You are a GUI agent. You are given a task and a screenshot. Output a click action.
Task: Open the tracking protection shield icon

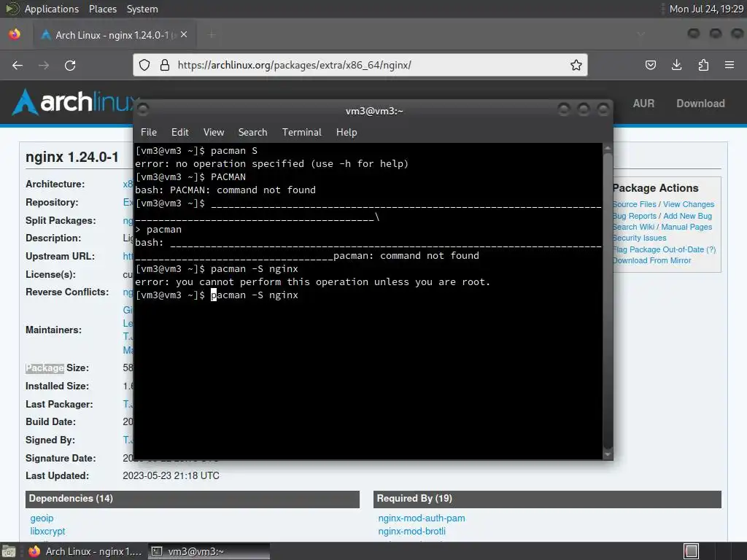[x=144, y=65]
